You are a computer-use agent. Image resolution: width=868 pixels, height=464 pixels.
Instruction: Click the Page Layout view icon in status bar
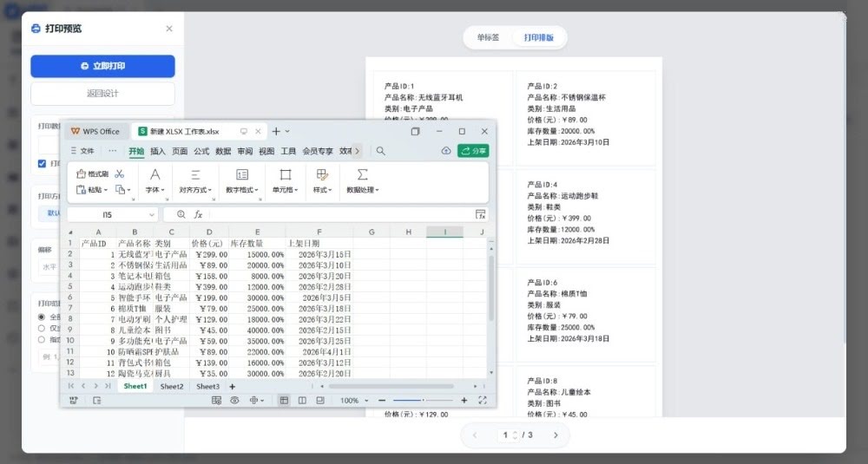[x=320, y=401]
